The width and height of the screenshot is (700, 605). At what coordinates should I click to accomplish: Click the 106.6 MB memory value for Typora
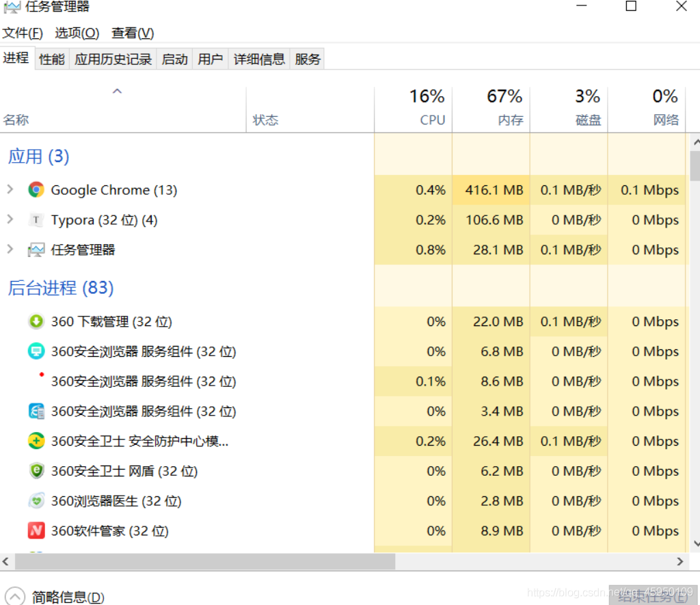(494, 219)
